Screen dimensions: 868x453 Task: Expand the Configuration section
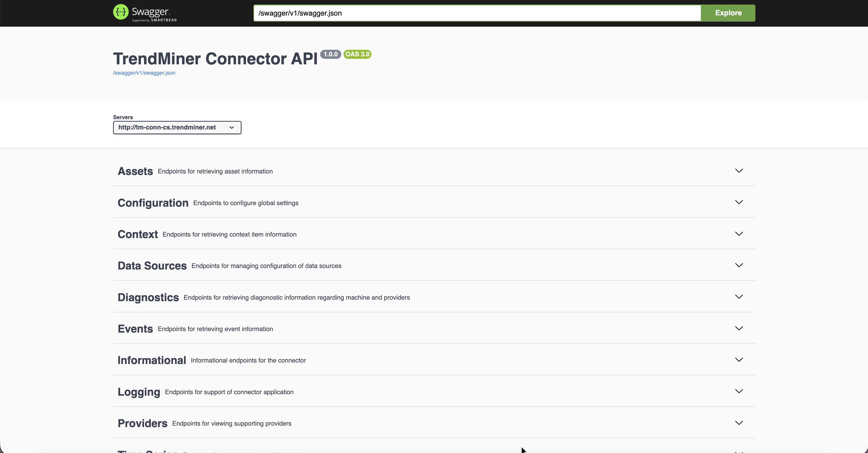point(739,202)
